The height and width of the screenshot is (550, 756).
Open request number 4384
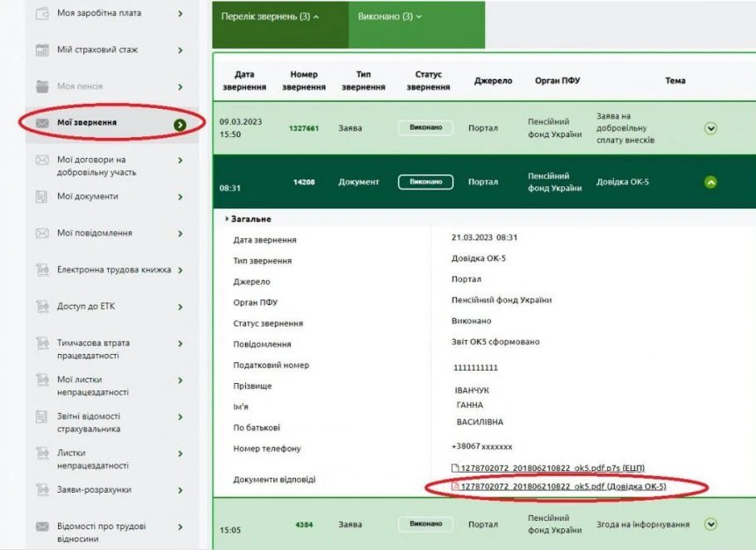(x=303, y=524)
